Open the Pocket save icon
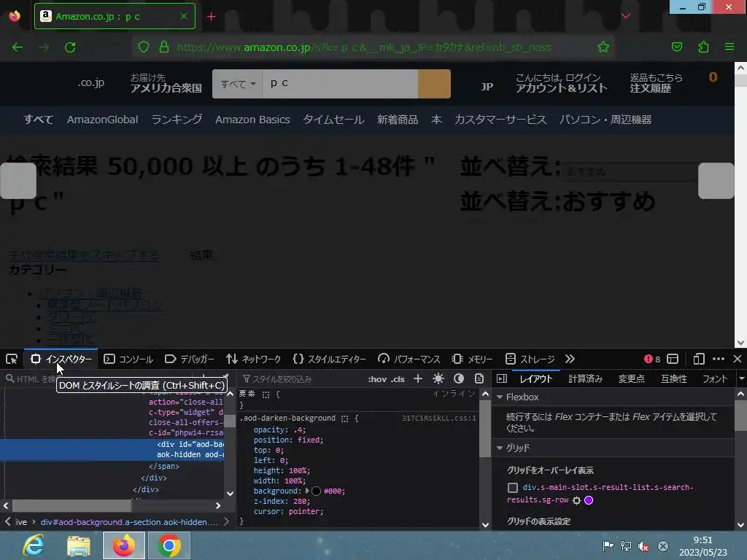 click(677, 47)
